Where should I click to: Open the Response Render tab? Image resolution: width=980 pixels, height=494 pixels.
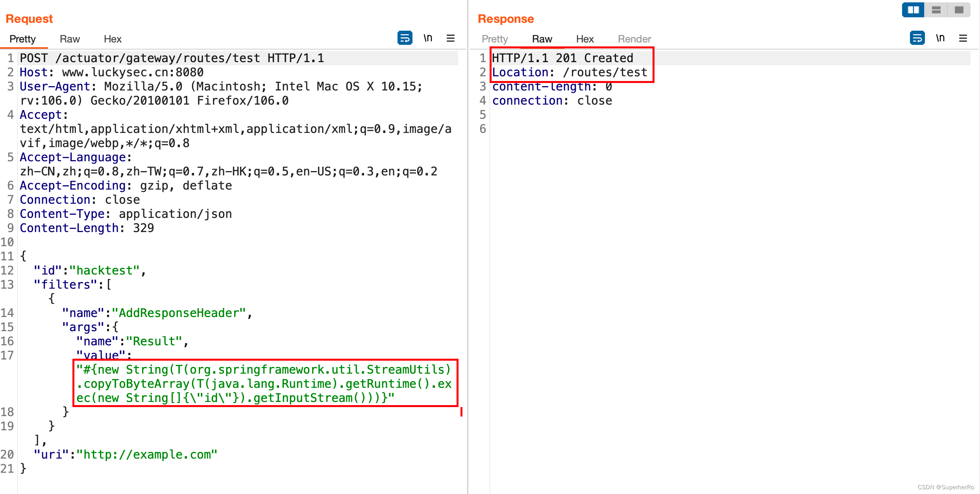point(634,39)
